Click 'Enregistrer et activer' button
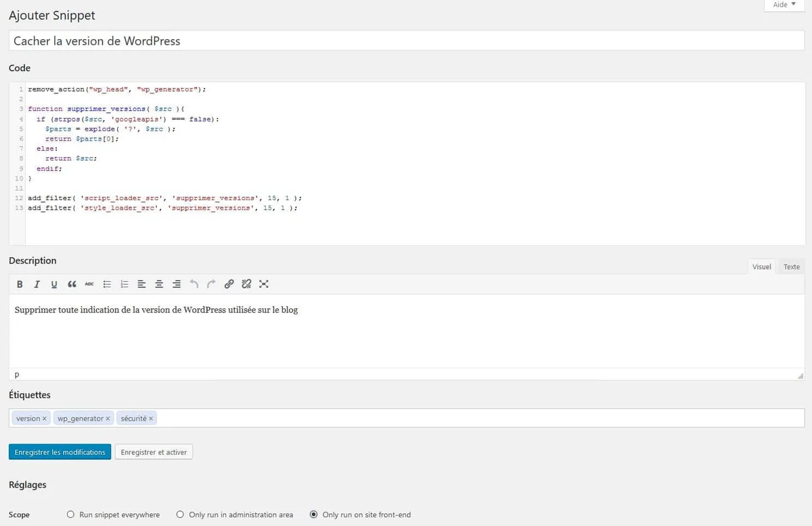Image resolution: width=812 pixels, height=526 pixels. [154, 452]
